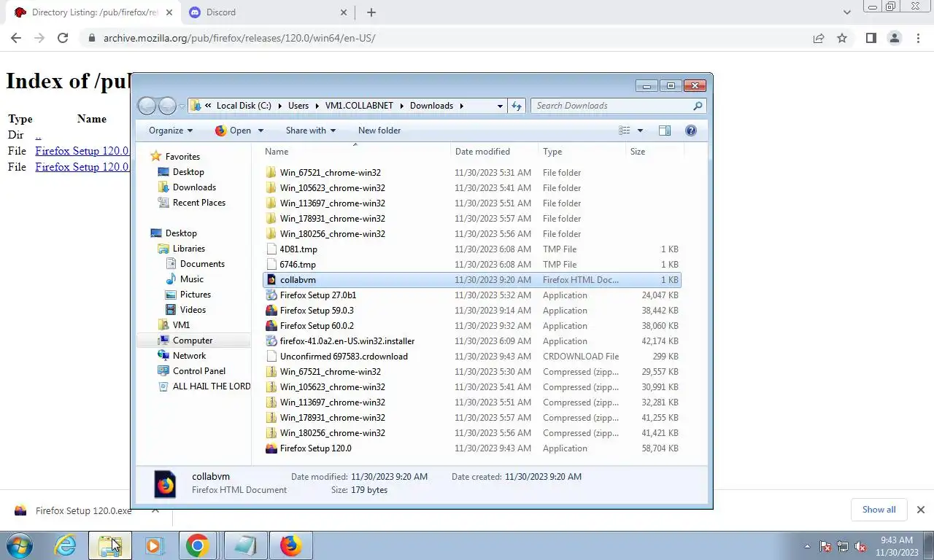Bookmark this page with the star
The width and height of the screenshot is (934, 560).
(x=842, y=38)
